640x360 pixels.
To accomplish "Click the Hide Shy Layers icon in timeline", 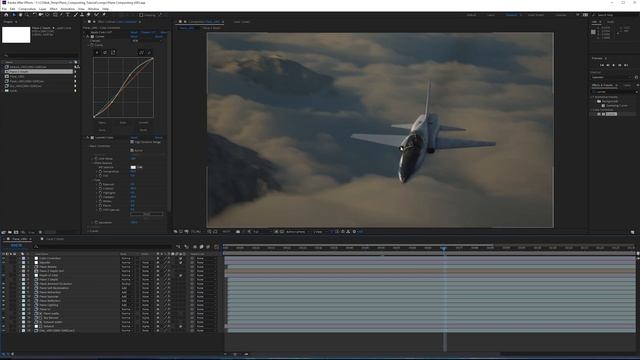I will click(x=195, y=247).
